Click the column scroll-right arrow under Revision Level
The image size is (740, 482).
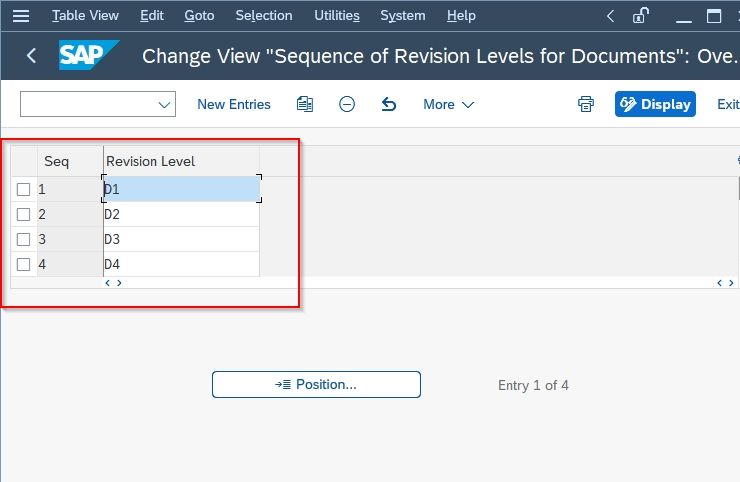[x=119, y=283]
